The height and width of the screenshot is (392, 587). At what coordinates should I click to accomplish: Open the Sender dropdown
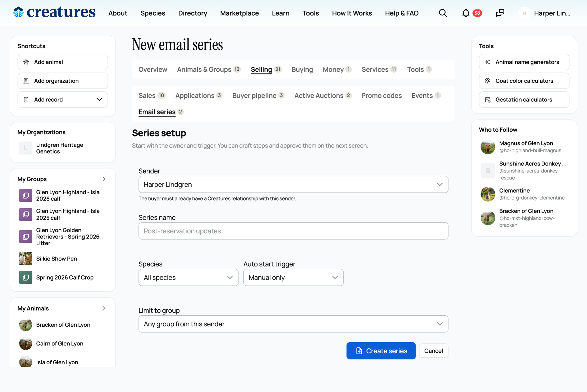293,184
